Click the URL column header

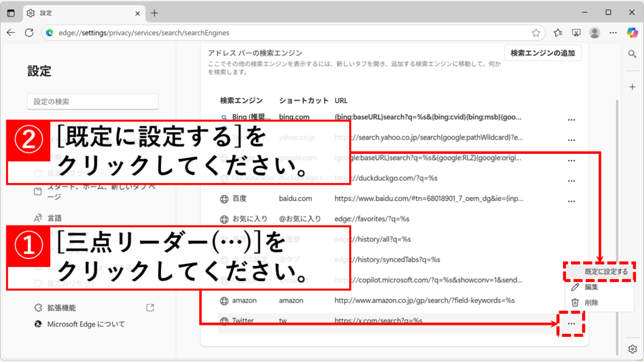click(341, 101)
